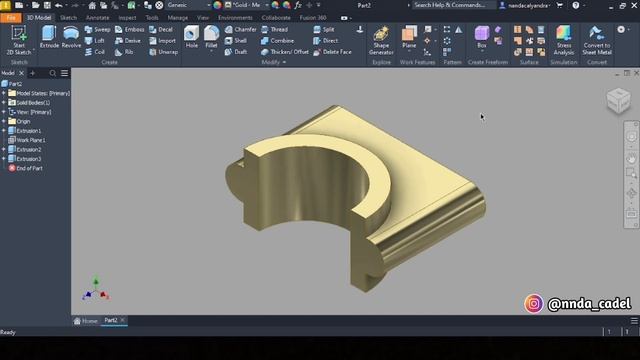Click the ViewCube
Viewport: 640px width, 360px height.
point(619,100)
